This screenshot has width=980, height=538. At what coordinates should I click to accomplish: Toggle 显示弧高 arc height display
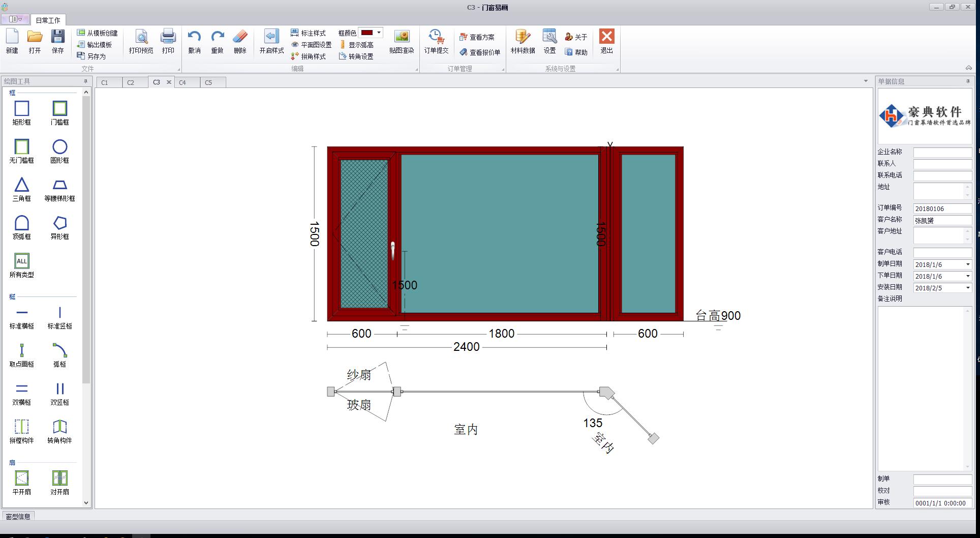[x=356, y=45]
